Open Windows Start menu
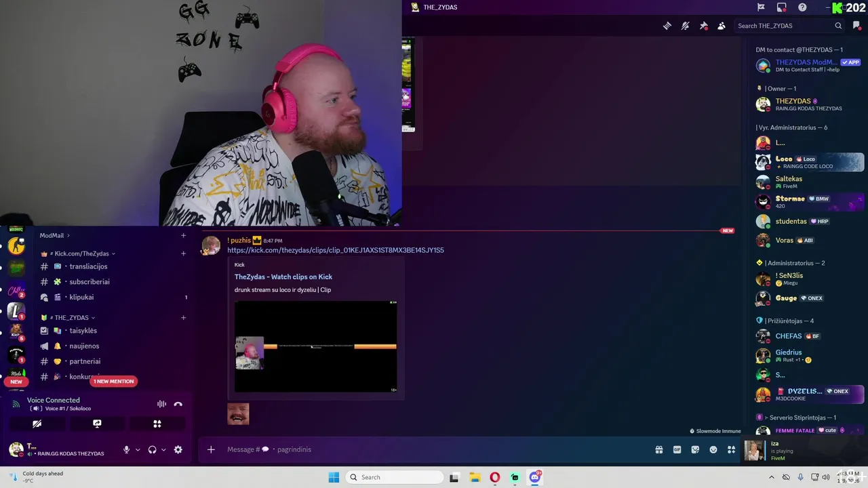The width and height of the screenshot is (868, 488). 334,477
